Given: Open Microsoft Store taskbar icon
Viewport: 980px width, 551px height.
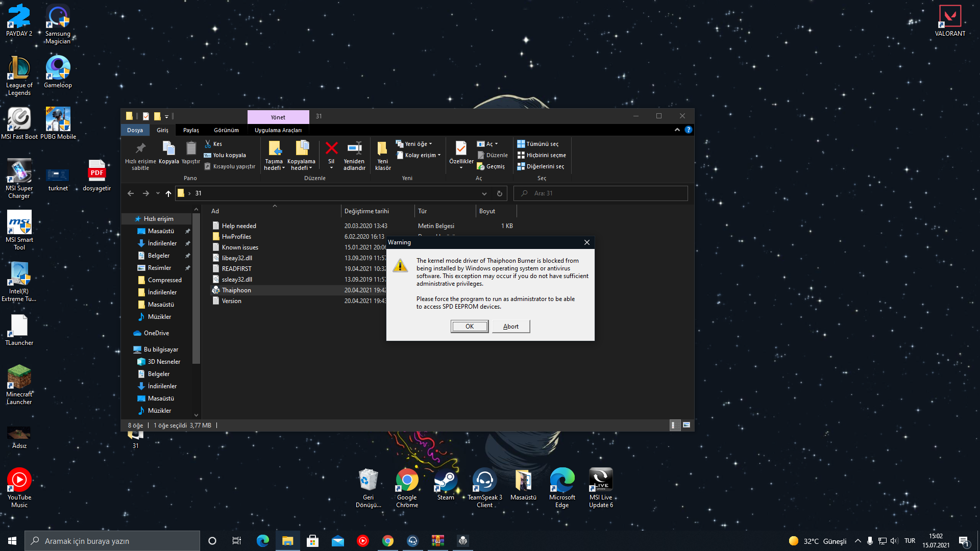Looking at the screenshot, I should click(x=313, y=541).
